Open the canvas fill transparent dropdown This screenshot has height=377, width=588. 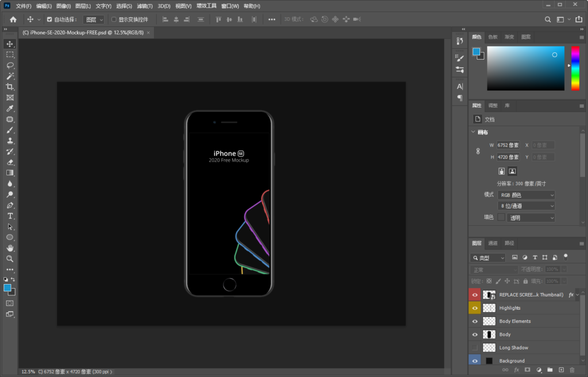point(531,217)
